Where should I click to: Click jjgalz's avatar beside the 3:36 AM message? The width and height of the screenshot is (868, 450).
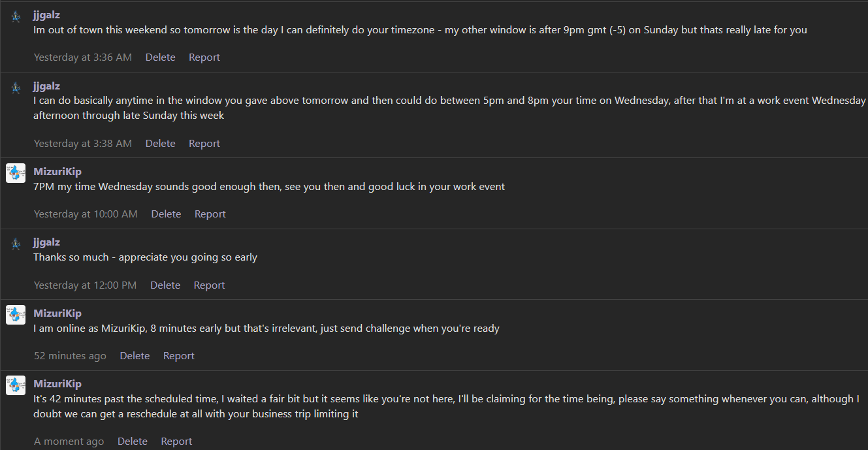(16, 17)
